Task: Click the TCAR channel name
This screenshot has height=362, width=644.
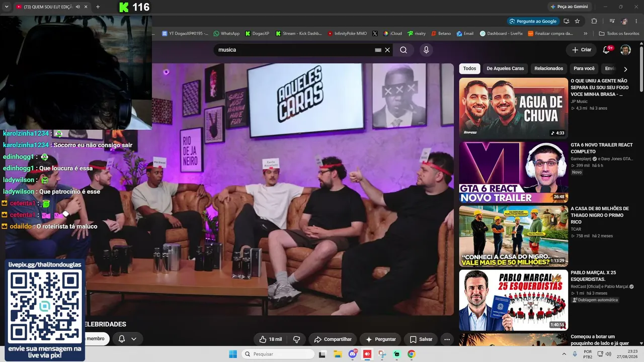Action: coord(576,229)
